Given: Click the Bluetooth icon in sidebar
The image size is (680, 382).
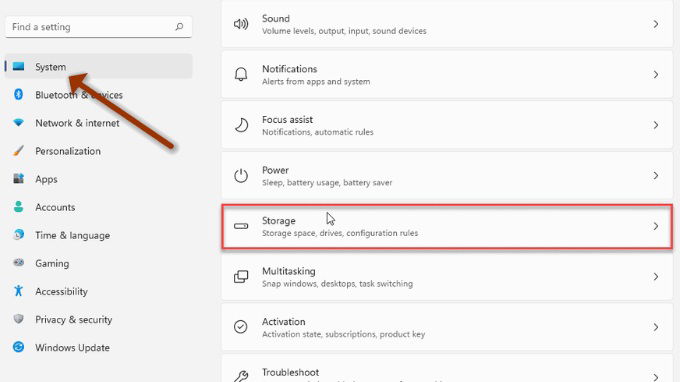Looking at the screenshot, I should (x=18, y=94).
